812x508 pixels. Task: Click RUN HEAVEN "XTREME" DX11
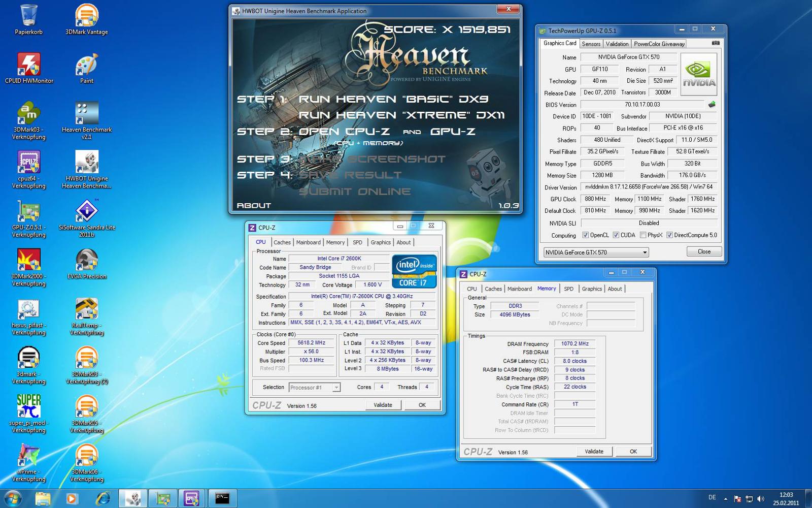tap(401, 115)
